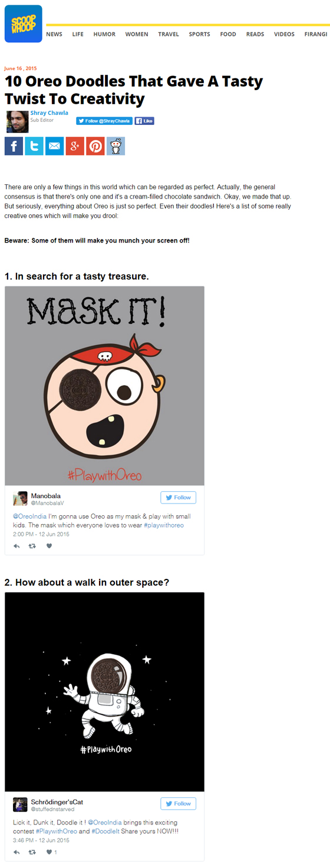This screenshot has height=868, width=330.
Task: Pin article with Pinterest icon
Action: click(x=95, y=146)
